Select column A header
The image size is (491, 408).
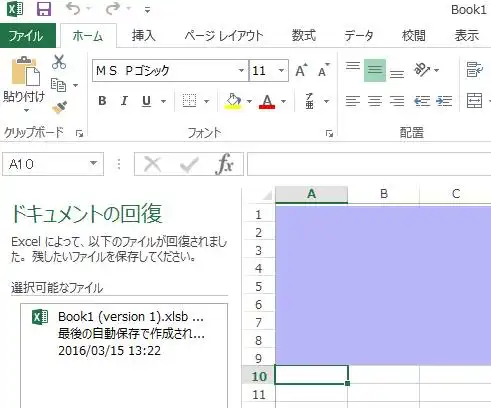click(x=311, y=194)
